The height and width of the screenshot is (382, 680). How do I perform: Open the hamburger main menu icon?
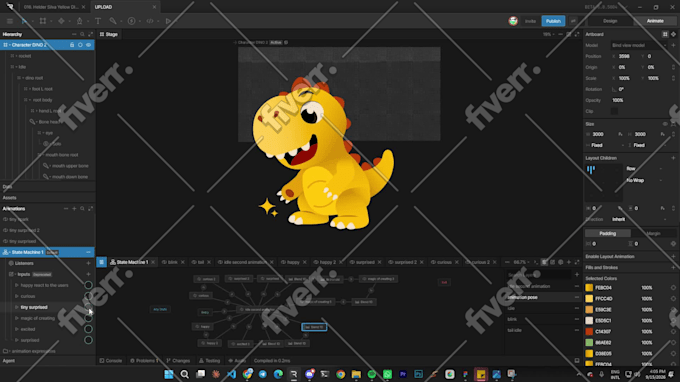(10, 21)
